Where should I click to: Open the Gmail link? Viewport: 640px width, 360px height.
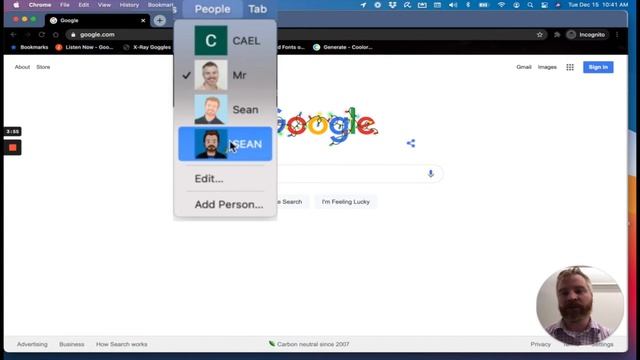pyautogui.click(x=524, y=67)
